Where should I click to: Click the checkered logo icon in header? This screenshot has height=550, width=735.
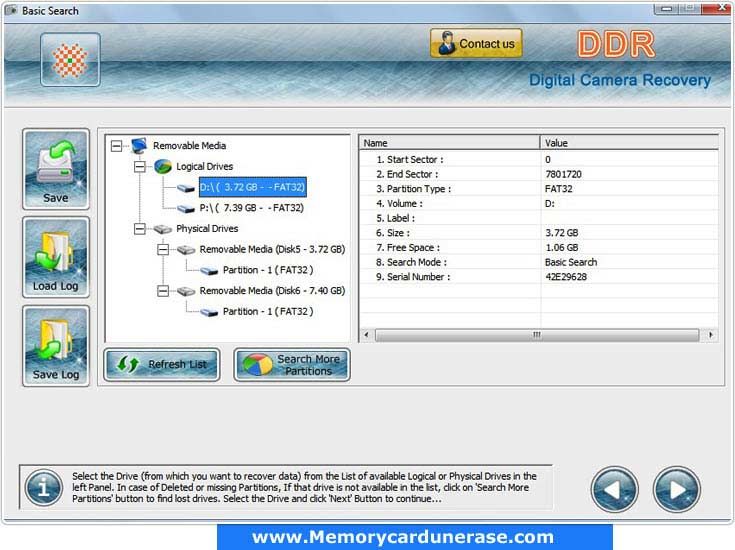(x=70, y=60)
